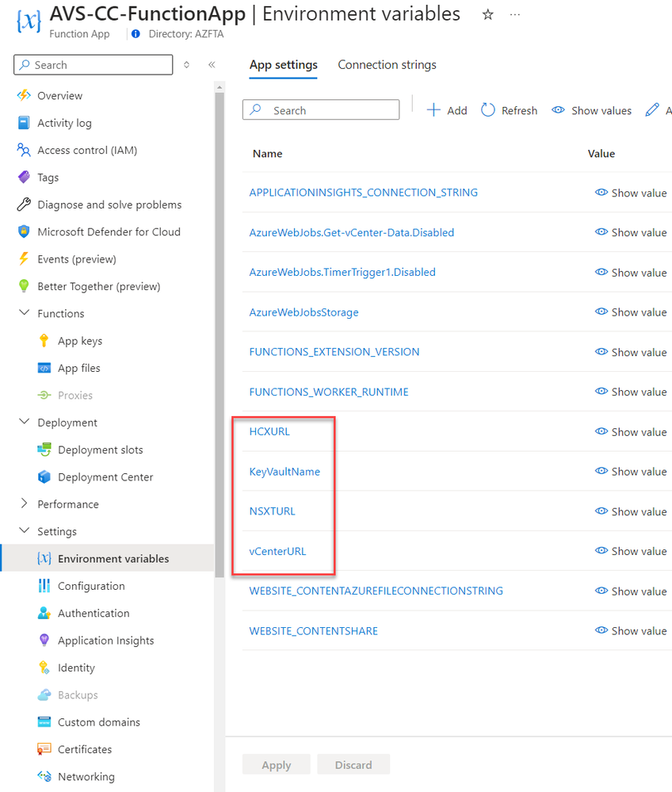Open App files under Functions

pos(78,368)
